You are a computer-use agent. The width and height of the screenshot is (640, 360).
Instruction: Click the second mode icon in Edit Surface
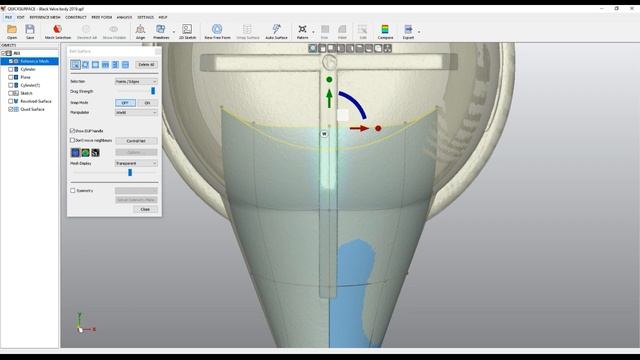pos(85,64)
